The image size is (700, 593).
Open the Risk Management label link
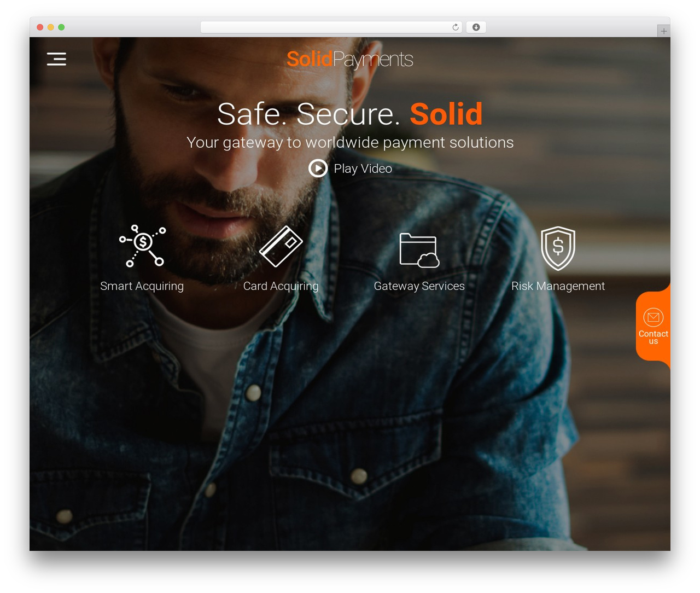coord(558,286)
